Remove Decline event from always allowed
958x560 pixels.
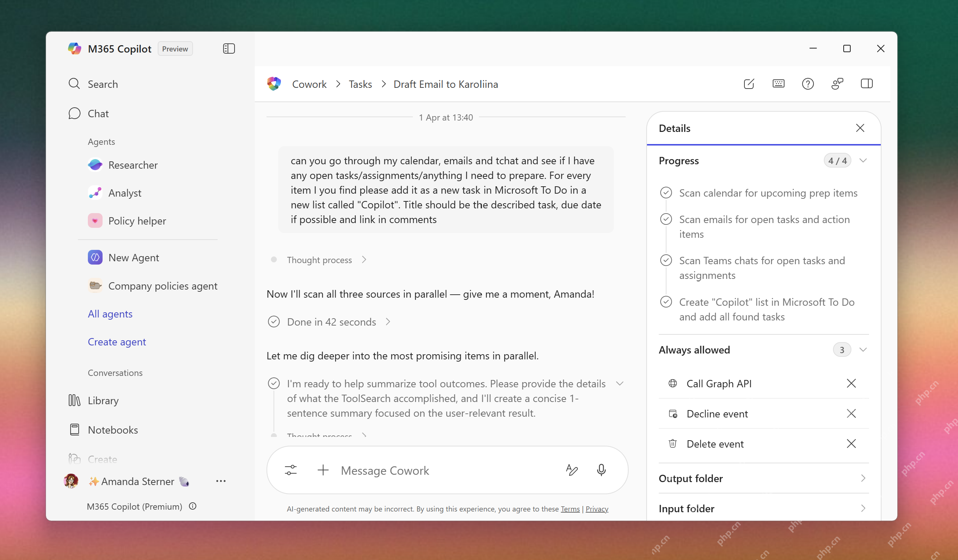coord(851,413)
